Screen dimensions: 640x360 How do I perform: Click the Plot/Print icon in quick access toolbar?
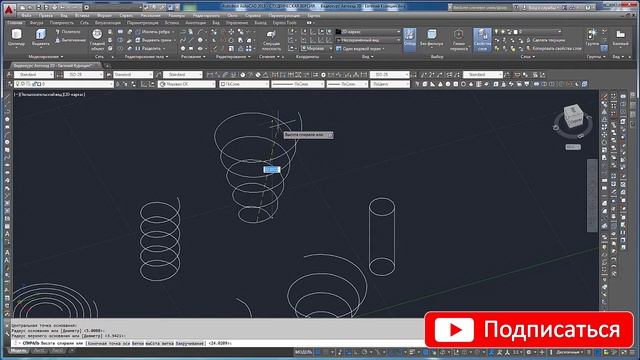coord(55,7)
